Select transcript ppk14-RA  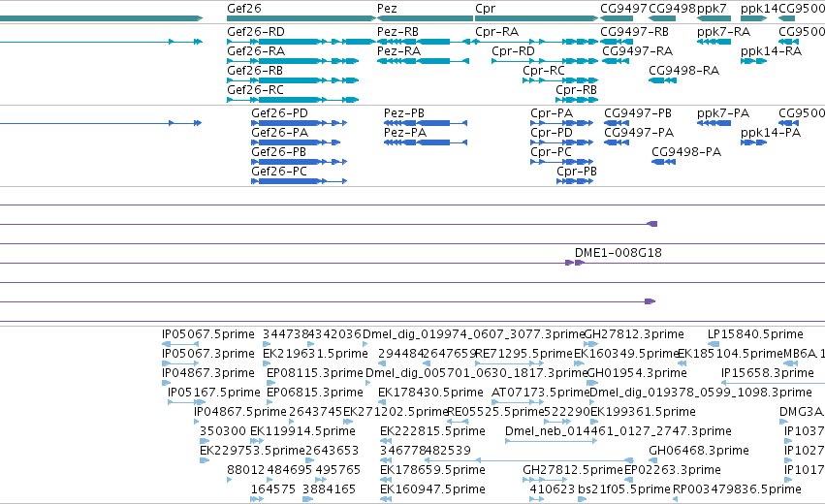(x=753, y=61)
